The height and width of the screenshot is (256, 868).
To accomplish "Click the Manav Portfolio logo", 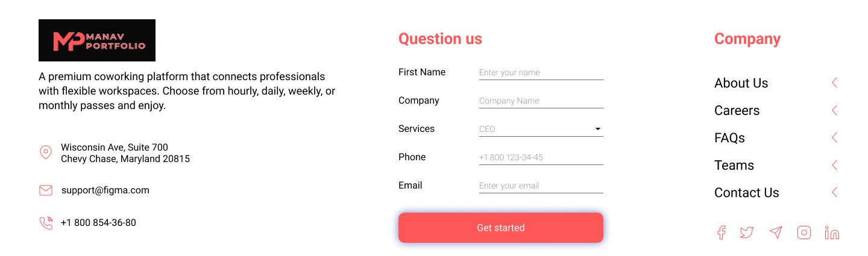I will point(97,40).
